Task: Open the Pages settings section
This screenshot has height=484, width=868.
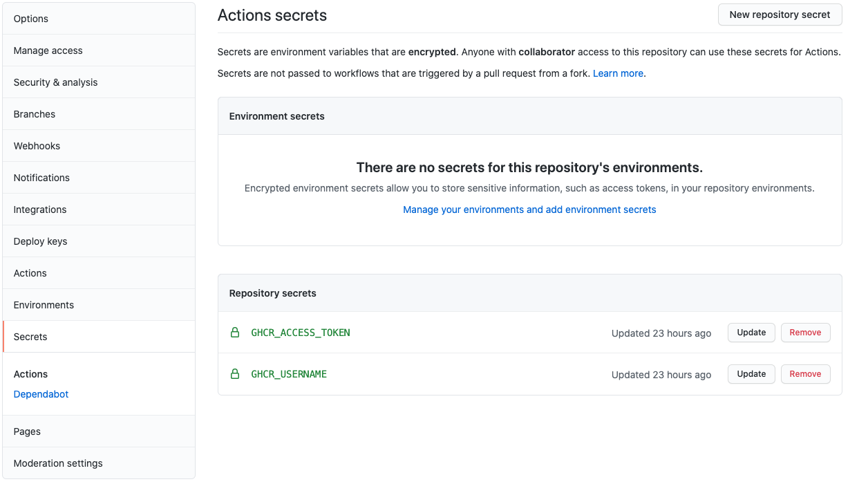Action: tap(26, 431)
